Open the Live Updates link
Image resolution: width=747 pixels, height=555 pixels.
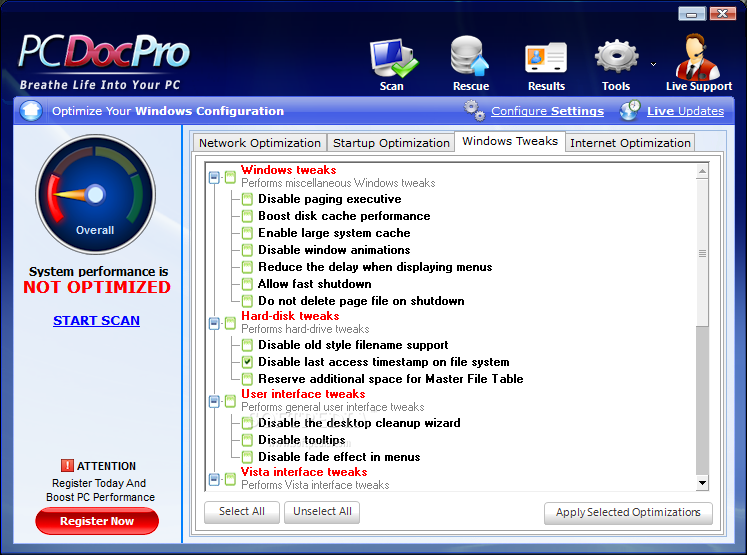click(x=685, y=111)
